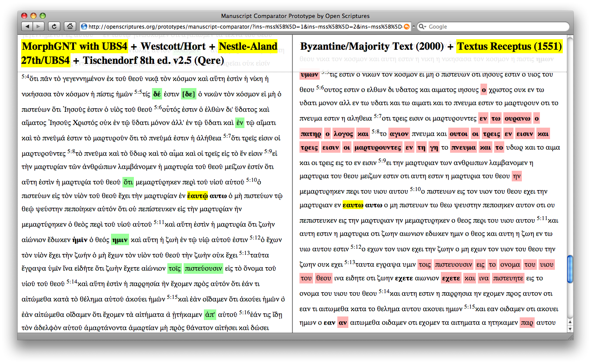Click the openscriptures.org URL address field
The image size is (591, 364).
245,26
